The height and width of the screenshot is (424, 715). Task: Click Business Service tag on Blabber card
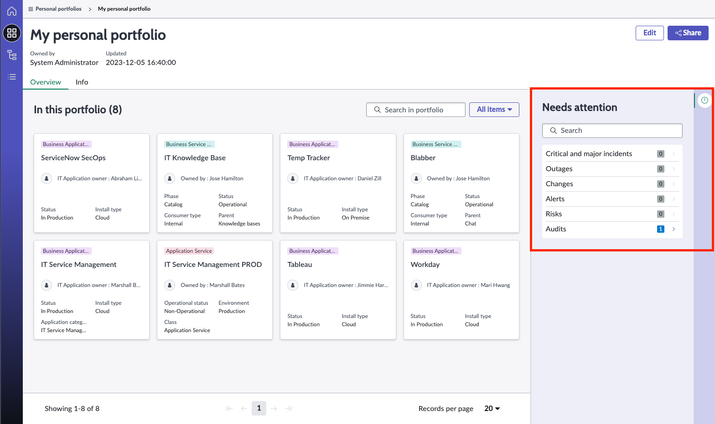[x=435, y=144]
